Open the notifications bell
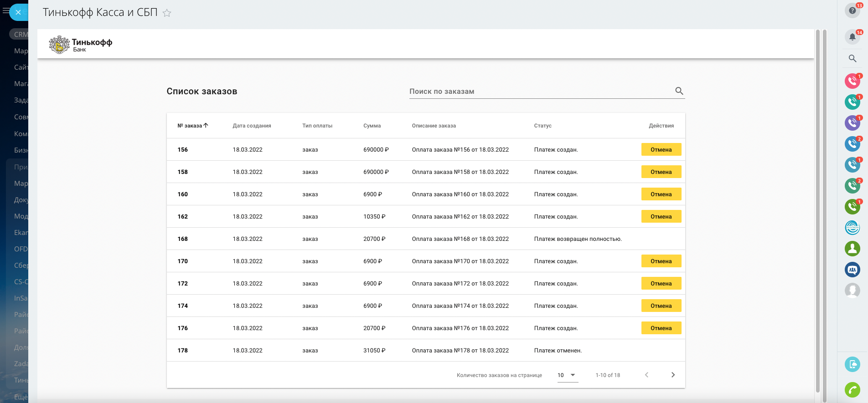 pos(852,37)
